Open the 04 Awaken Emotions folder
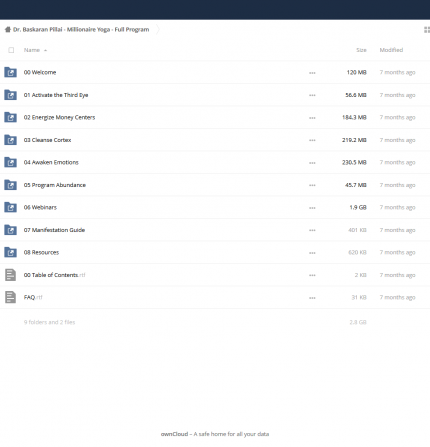The image size is (430, 447). 51,162
